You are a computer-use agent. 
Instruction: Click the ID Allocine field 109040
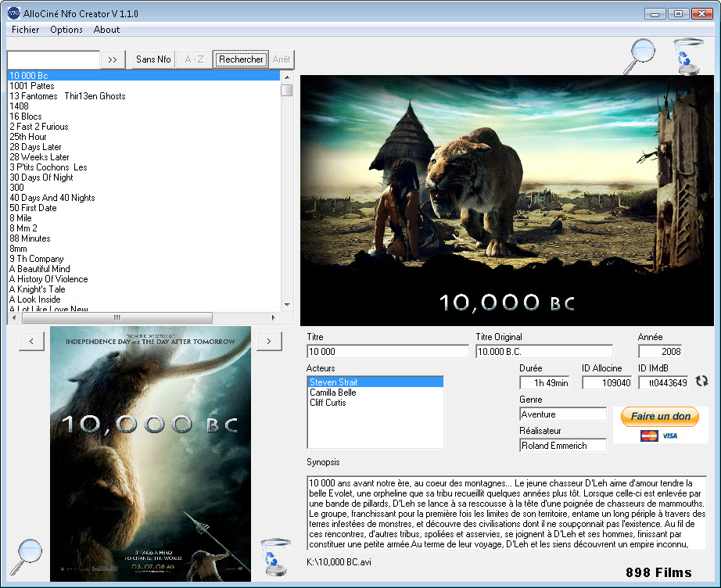coord(607,383)
